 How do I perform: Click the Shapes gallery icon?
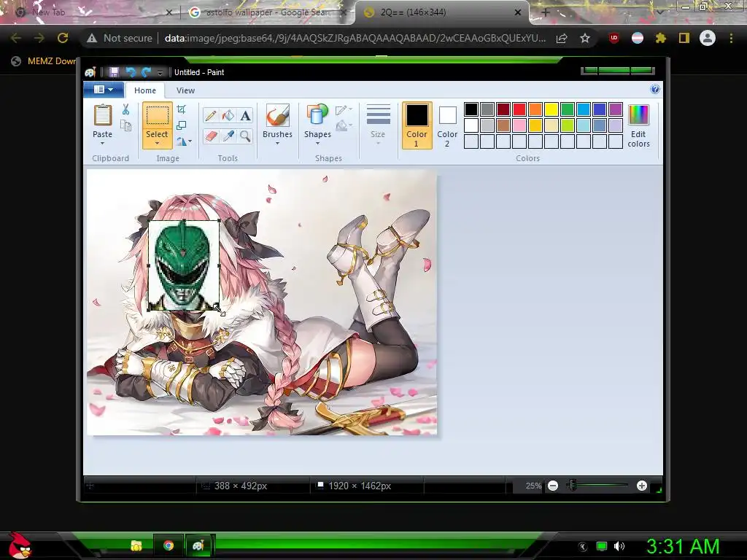(x=317, y=116)
